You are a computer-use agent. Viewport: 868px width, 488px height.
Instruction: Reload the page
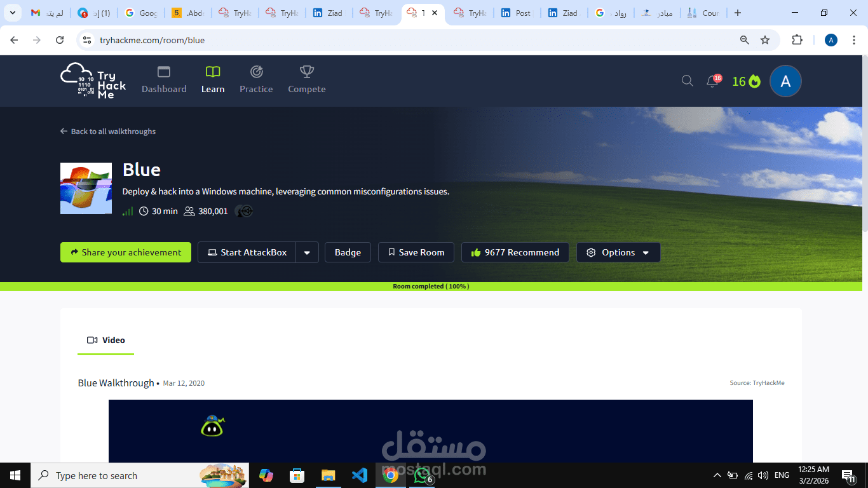pos(60,40)
